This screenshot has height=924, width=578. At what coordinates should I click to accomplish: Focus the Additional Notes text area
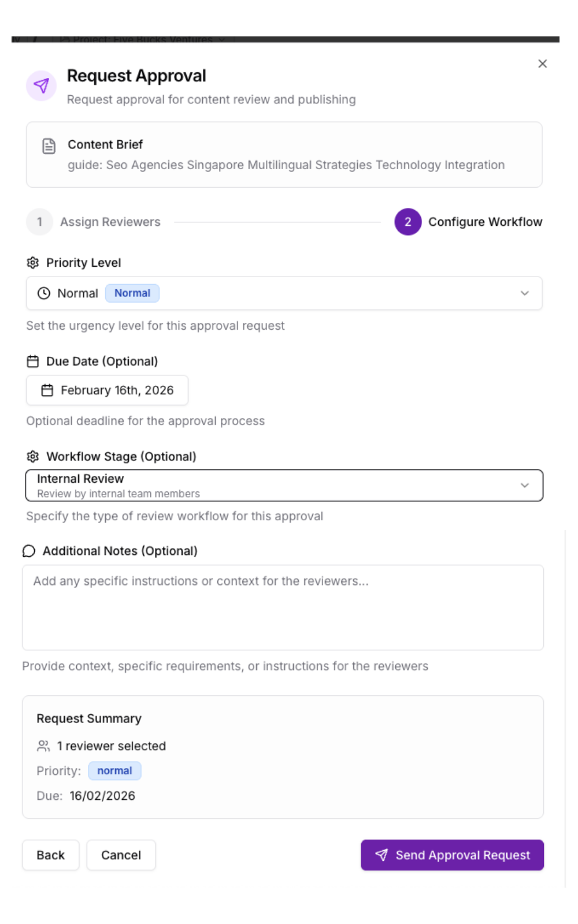(283, 608)
